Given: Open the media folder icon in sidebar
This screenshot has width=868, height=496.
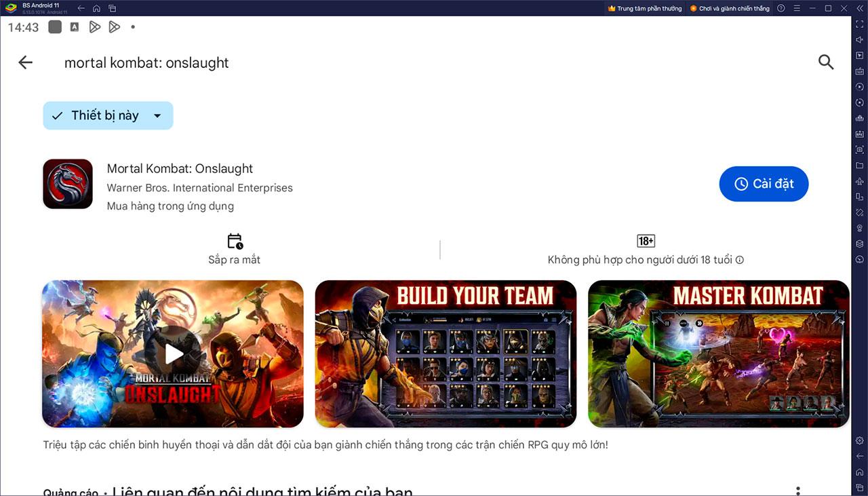Looking at the screenshot, I should click(859, 165).
